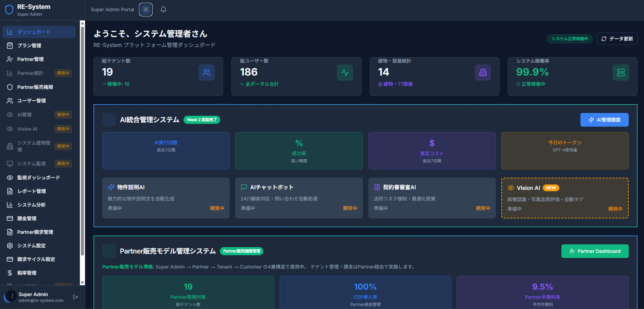Click the 契約書審査AI document icon
This screenshot has height=309, width=644.
pyautogui.click(x=377, y=187)
